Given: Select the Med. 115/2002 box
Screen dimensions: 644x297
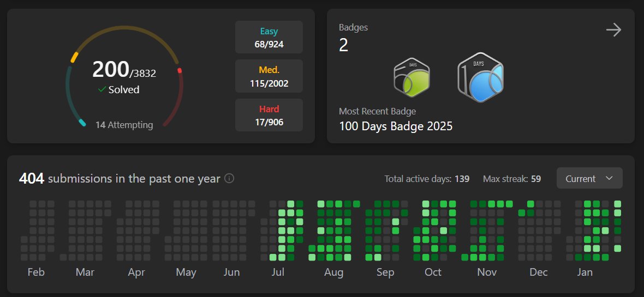Looking at the screenshot, I should click(x=269, y=76).
